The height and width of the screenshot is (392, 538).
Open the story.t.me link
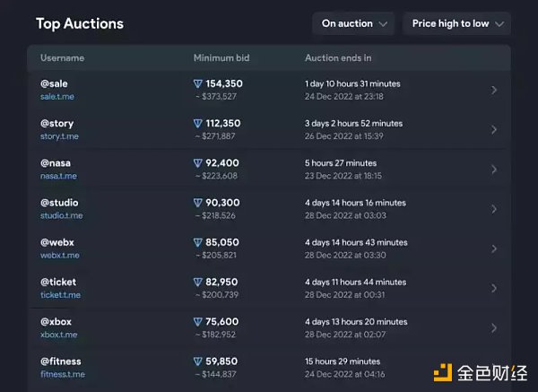(60, 136)
